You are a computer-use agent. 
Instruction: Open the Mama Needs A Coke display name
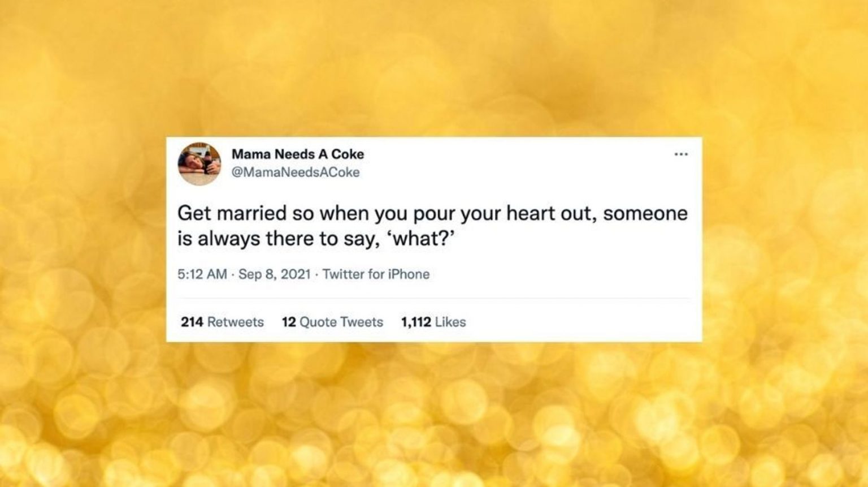click(298, 154)
